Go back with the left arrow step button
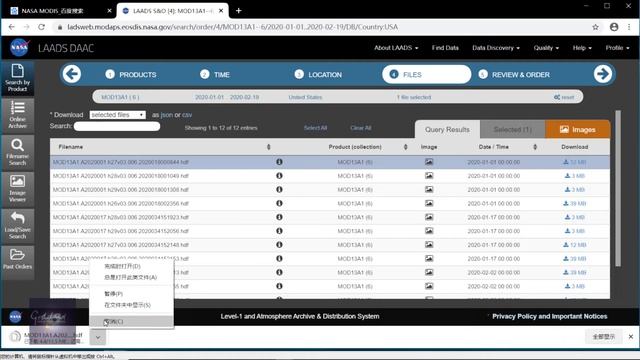640x360 pixels. click(72, 74)
